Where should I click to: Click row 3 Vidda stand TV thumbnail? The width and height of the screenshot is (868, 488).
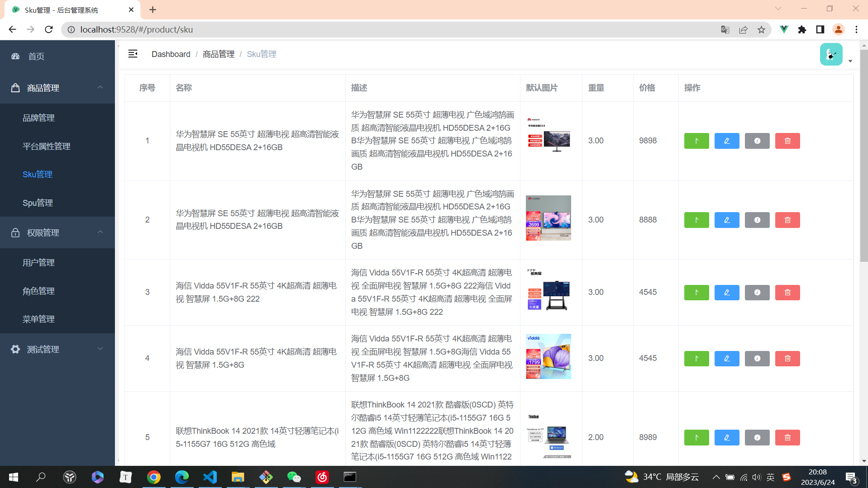tap(548, 290)
